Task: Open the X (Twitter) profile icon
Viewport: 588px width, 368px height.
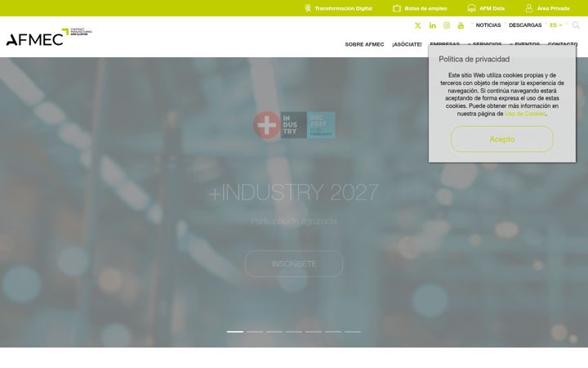Action: [x=418, y=25]
